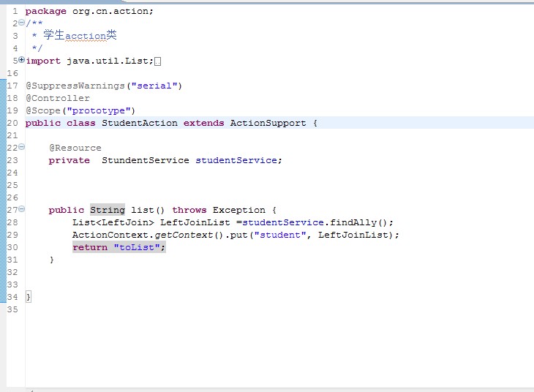Click the ActionSupport superclass name
This screenshot has height=392, width=534.
(x=268, y=123)
